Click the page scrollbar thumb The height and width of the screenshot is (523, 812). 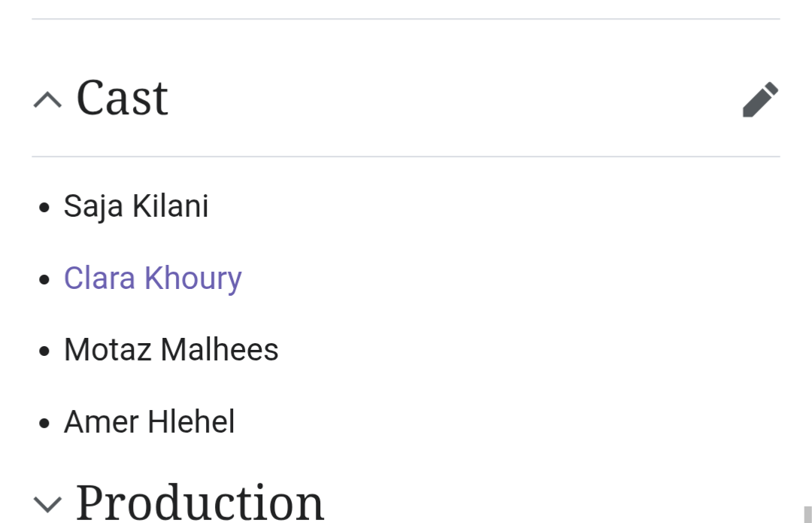pos(807,514)
